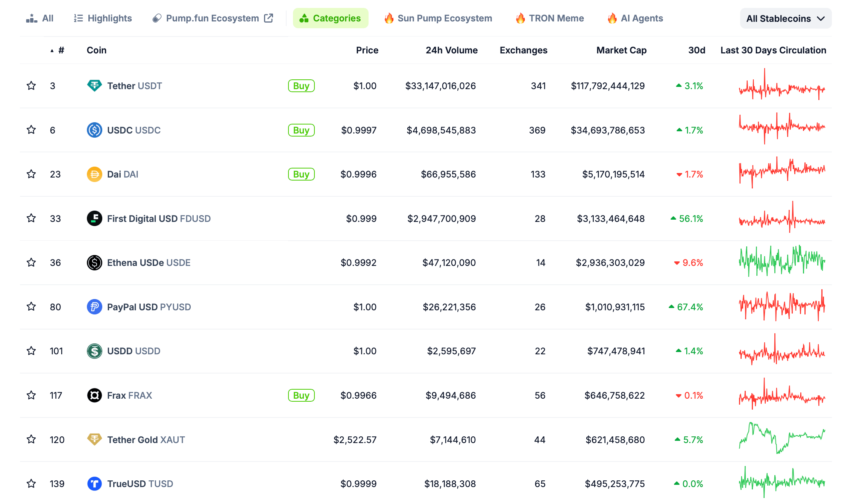Open PayPal USD circulation sparkline
The height and width of the screenshot is (504, 865).
pos(782,305)
